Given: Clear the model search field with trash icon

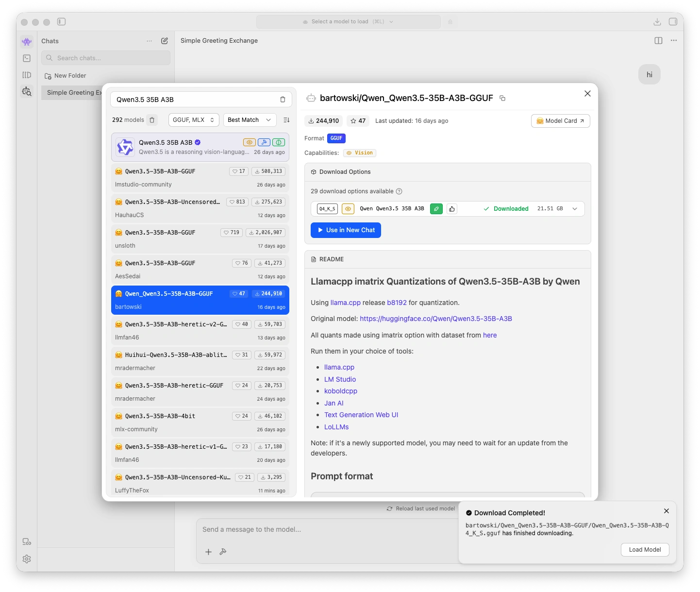Looking at the screenshot, I should pos(283,100).
